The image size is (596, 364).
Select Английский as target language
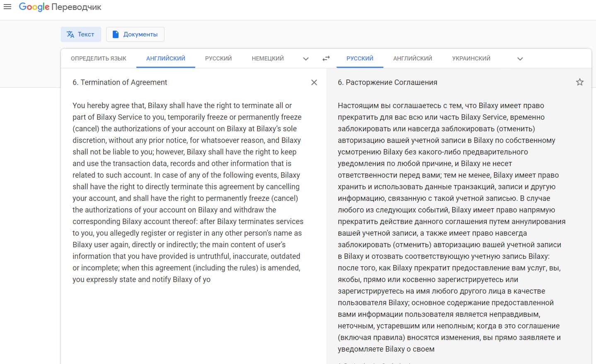tap(412, 58)
